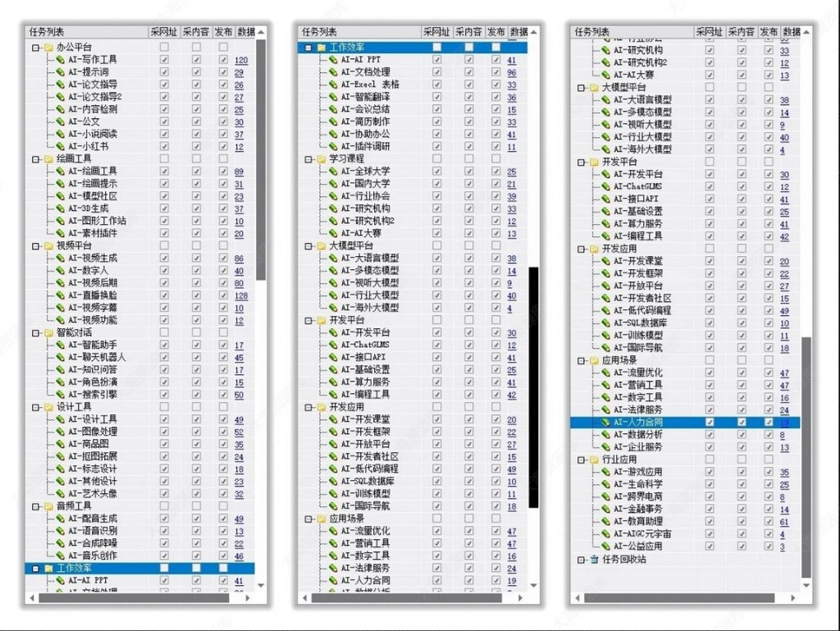Click the tag icon beside AI-3D生成
This screenshot has height=631, width=840.
61,208
